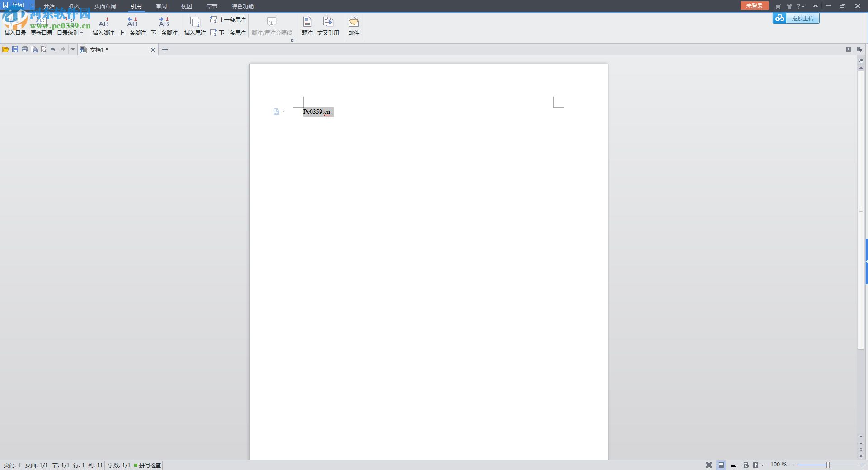This screenshot has width=868, height=470.
Task: Switch to web layout view
Action: click(745, 465)
